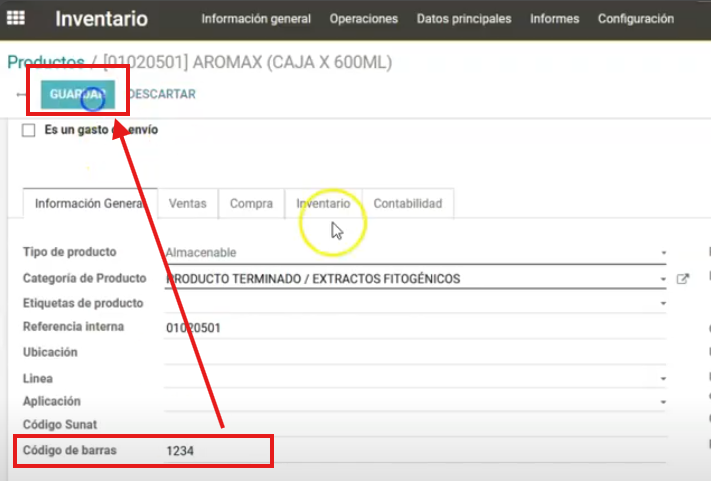
Task: Open Tipo de producto dropdown
Action: [x=415, y=253]
